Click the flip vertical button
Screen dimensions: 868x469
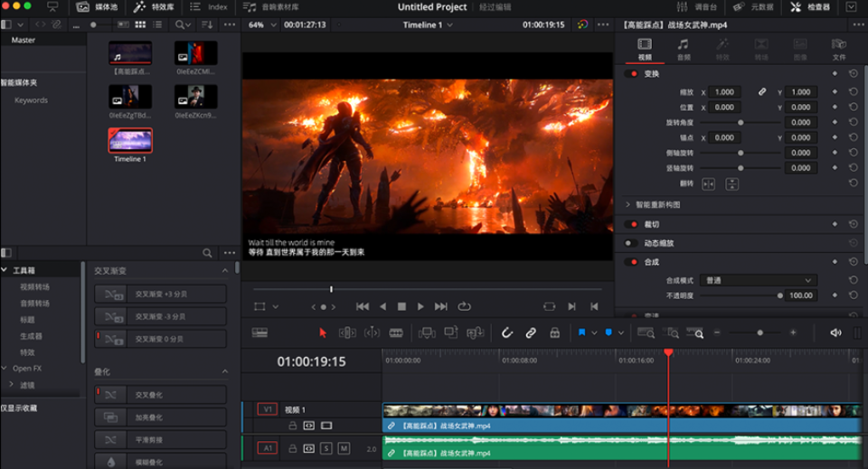(731, 184)
